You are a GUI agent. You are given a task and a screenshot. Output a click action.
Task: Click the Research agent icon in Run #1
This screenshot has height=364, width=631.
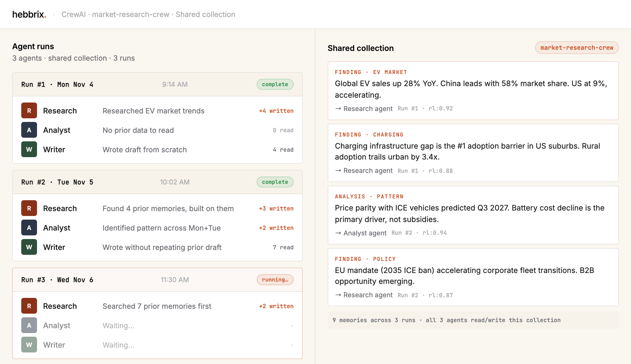29,110
